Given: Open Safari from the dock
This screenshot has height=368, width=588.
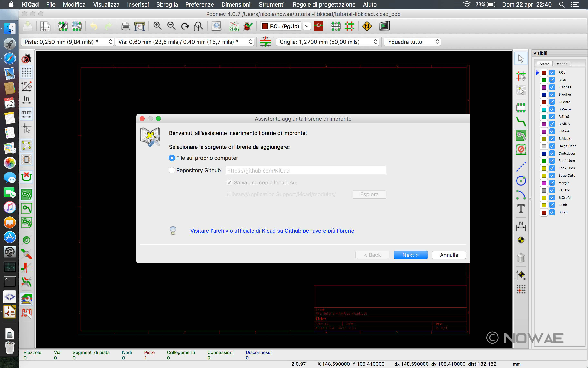Looking at the screenshot, I should click(10, 59).
